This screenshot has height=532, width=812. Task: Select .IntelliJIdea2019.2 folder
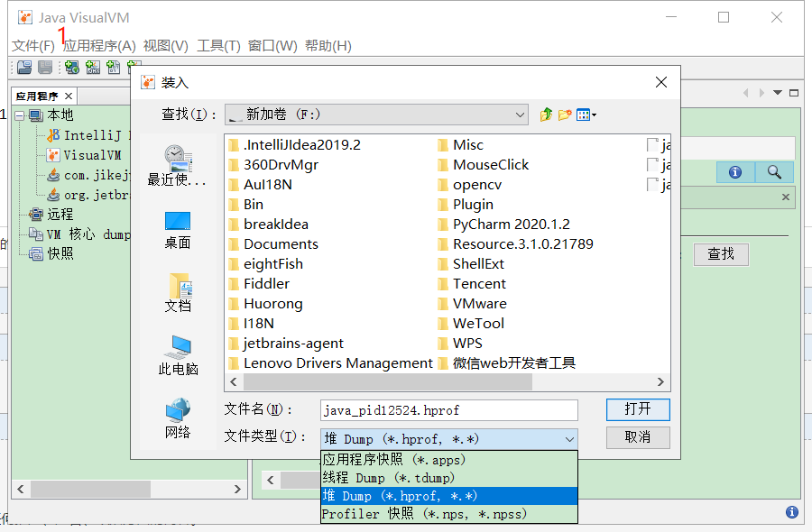pos(295,145)
